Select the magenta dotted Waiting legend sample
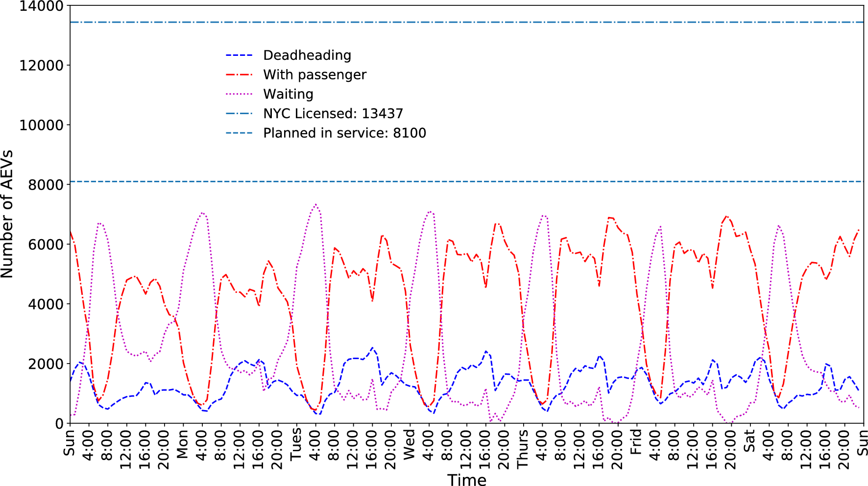 [x=239, y=94]
